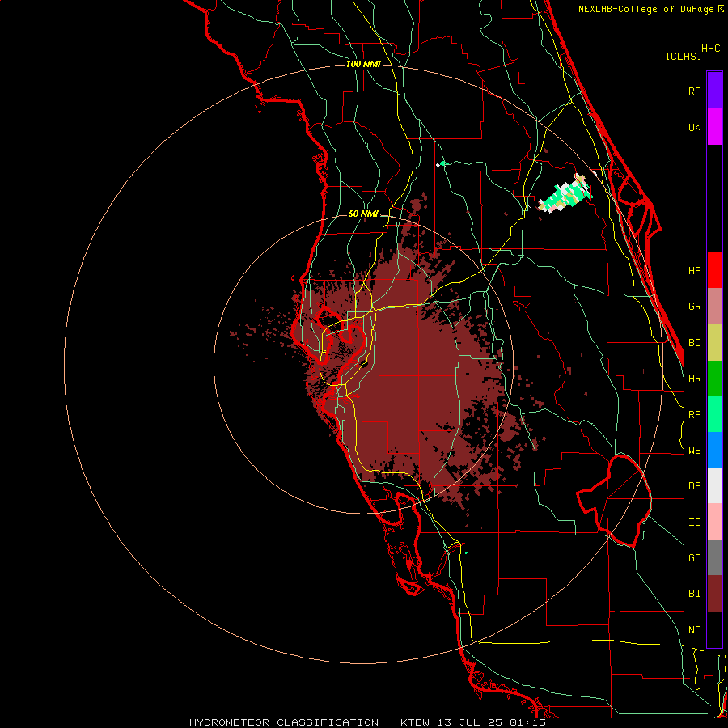Click the green rain cell northeast of radar
This screenshot has width=728, height=728.
565,194
